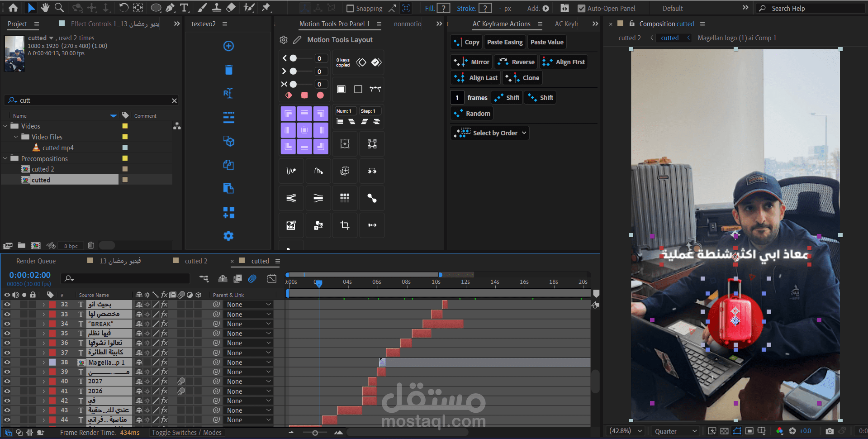868x439 pixels.
Task: Click the Paste Easing button
Action: point(505,42)
